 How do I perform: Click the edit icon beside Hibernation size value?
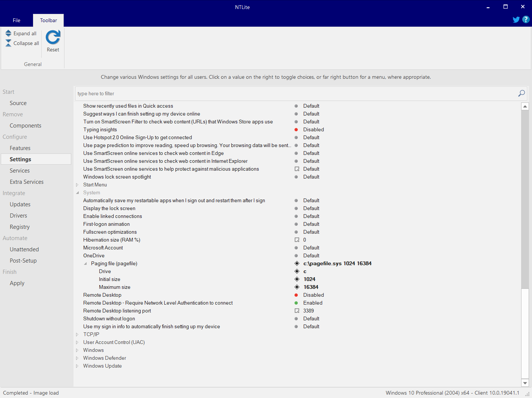[x=297, y=240]
